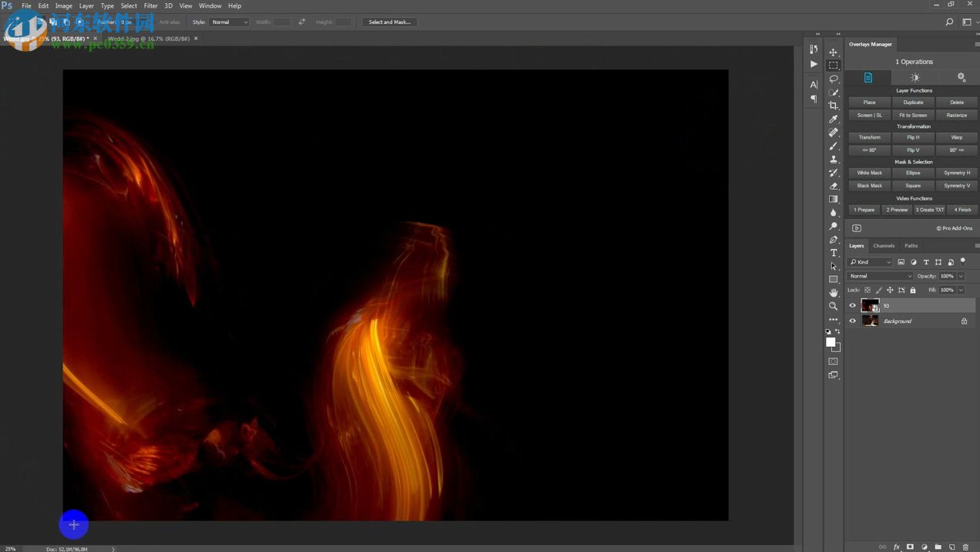Open the Filter menu

click(x=150, y=5)
